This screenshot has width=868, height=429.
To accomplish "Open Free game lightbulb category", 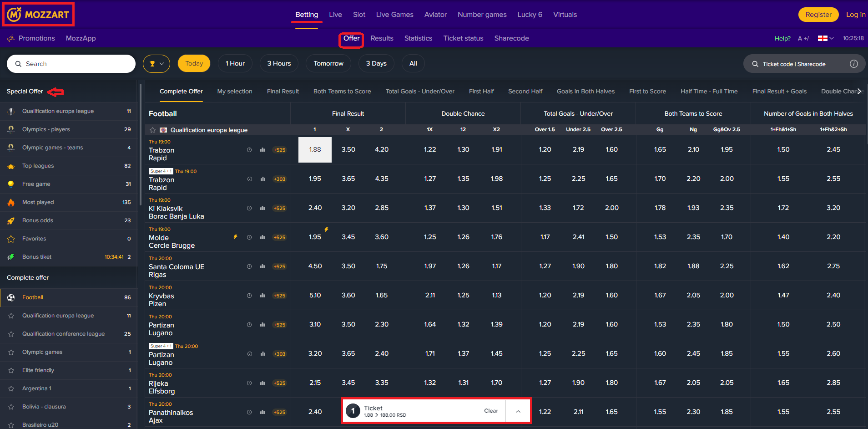I will coord(68,184).
